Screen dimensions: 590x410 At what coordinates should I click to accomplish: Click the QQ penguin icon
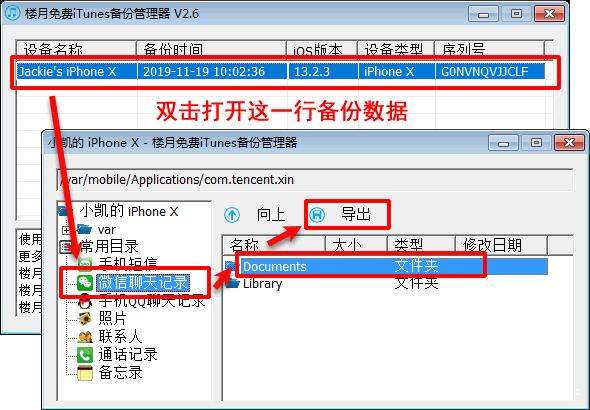click(85, 302)
